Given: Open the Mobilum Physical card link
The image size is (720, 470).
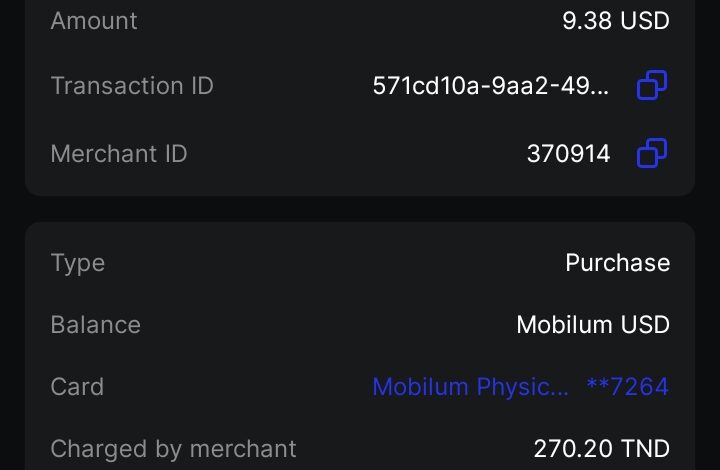Looking at the screenshot, I should click(471, 387).
